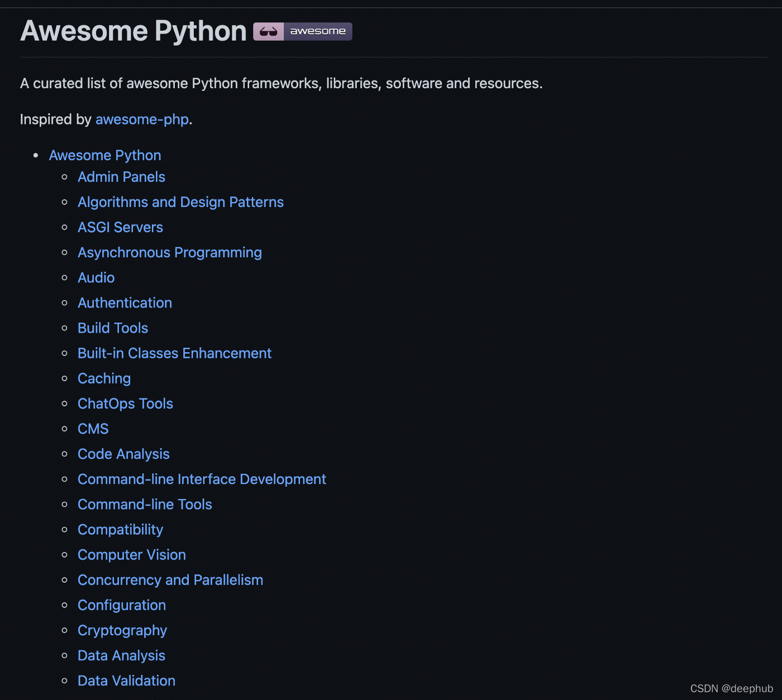The image size is (782, 700).
Task: Jump to the CMS section
Action: point(93,429)
